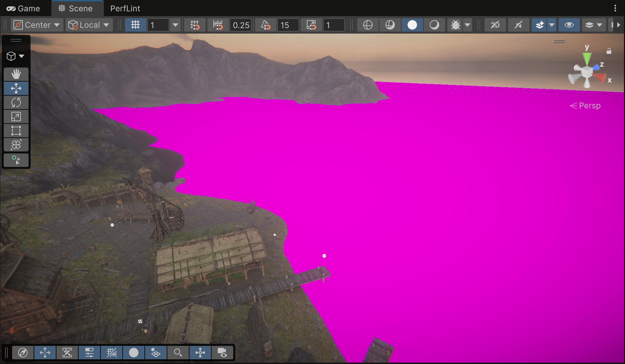Expand the grid options dropdown arrow
This screenshot has width=625, height=364.
(x=175, y=25)
